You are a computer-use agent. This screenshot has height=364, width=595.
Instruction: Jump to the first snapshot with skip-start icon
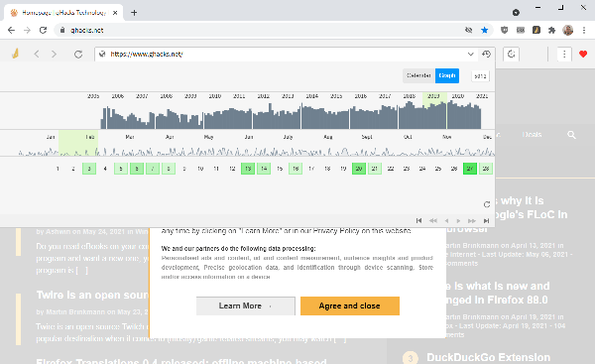tap(418, 220)
